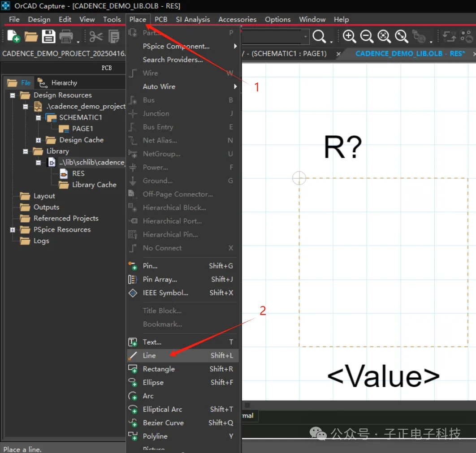
Task: Click the dashed part body outline
Action: (383, 263)
